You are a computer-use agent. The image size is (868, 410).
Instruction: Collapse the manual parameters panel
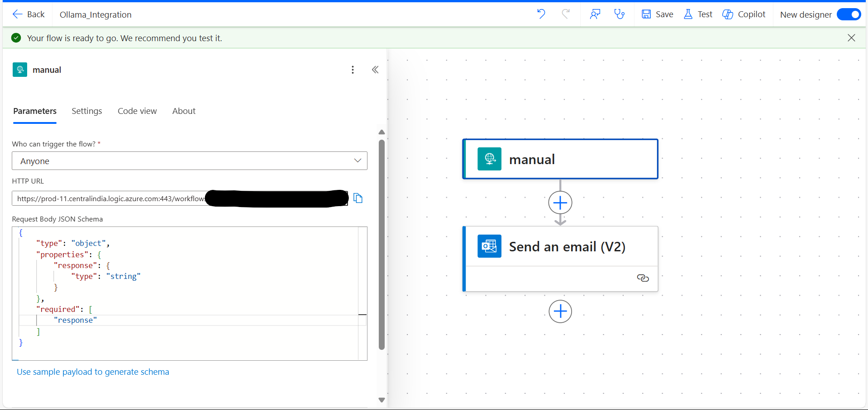click(375, 70)
